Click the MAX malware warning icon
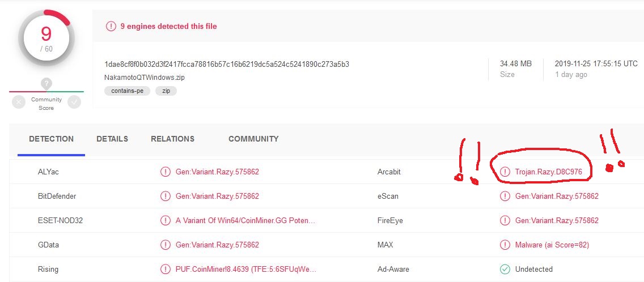 [x=505, y=245]
